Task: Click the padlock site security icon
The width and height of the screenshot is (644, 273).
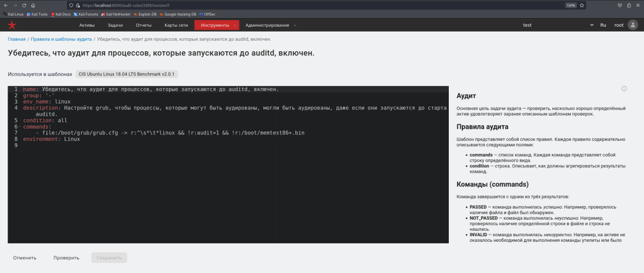Action: point(77,5)
